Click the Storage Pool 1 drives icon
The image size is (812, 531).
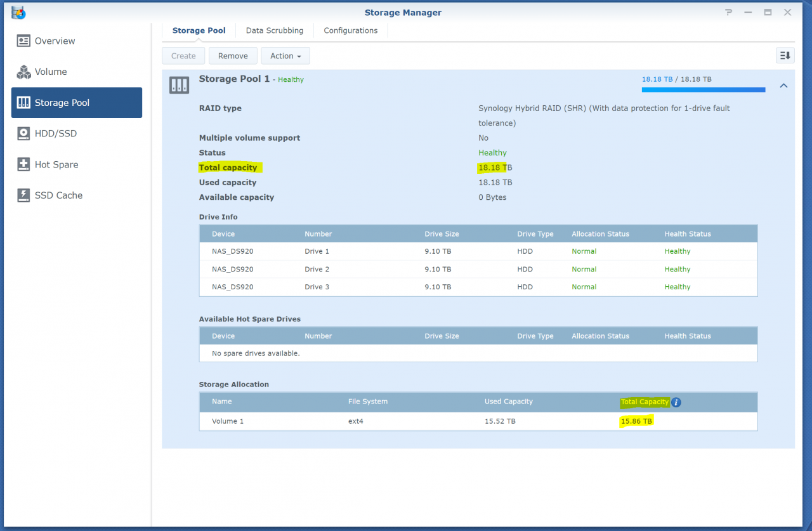point(179,85)
